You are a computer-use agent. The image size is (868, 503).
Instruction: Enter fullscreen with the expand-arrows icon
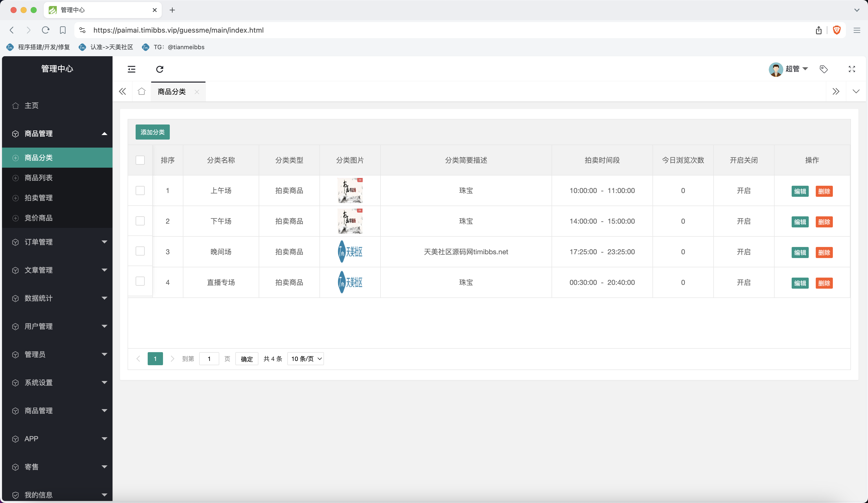pyautogui.click(x=852, y=69)
